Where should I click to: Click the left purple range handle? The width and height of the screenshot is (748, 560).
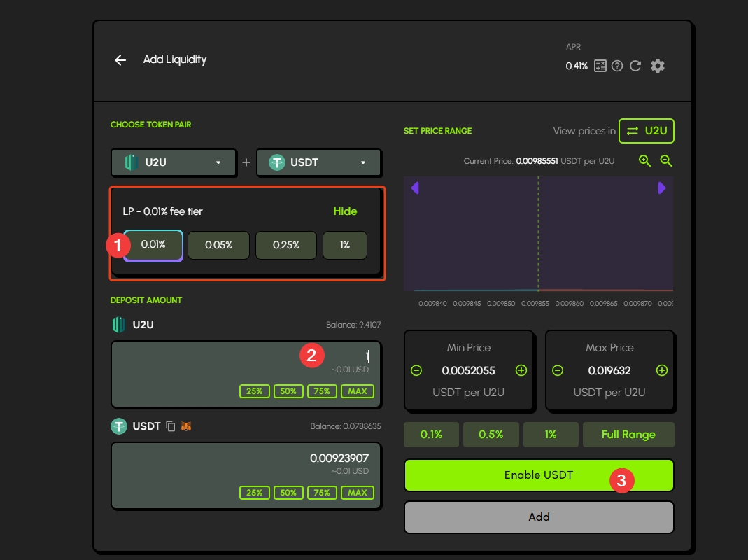(x=414, y=188)
